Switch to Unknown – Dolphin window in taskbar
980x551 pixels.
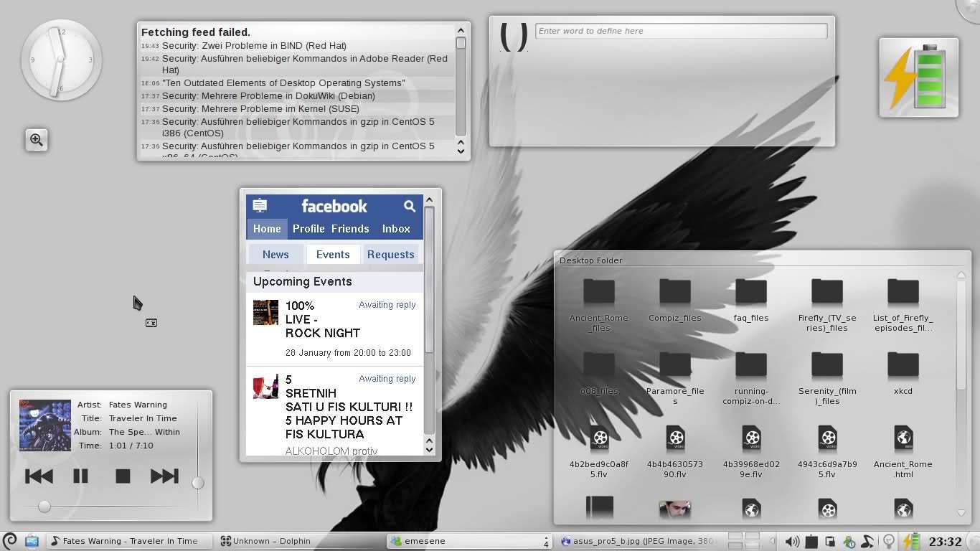click(301, 541)
